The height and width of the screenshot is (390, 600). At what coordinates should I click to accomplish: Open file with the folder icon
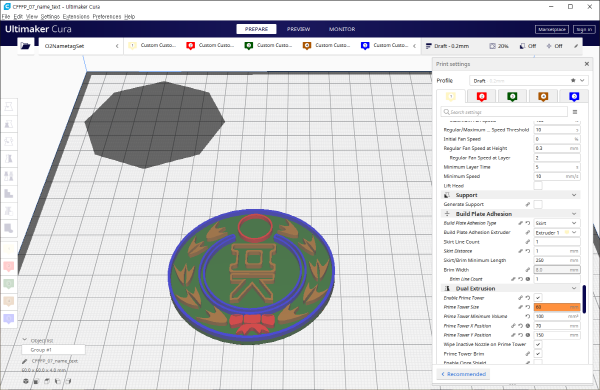pos(25,46)
